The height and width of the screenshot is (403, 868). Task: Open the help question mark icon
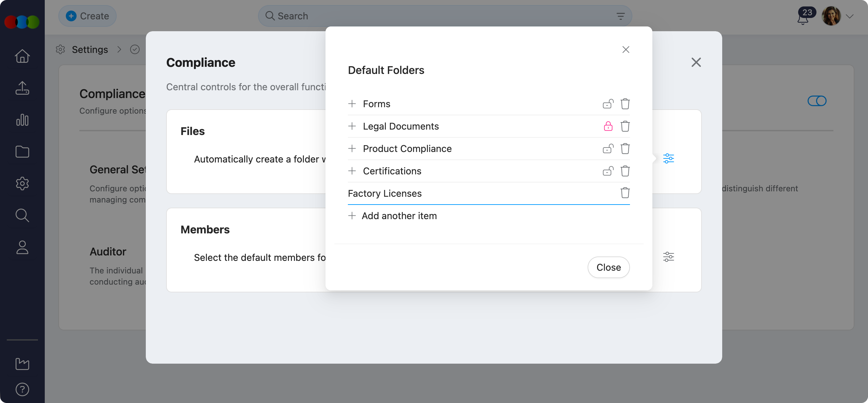pos(22,389)
